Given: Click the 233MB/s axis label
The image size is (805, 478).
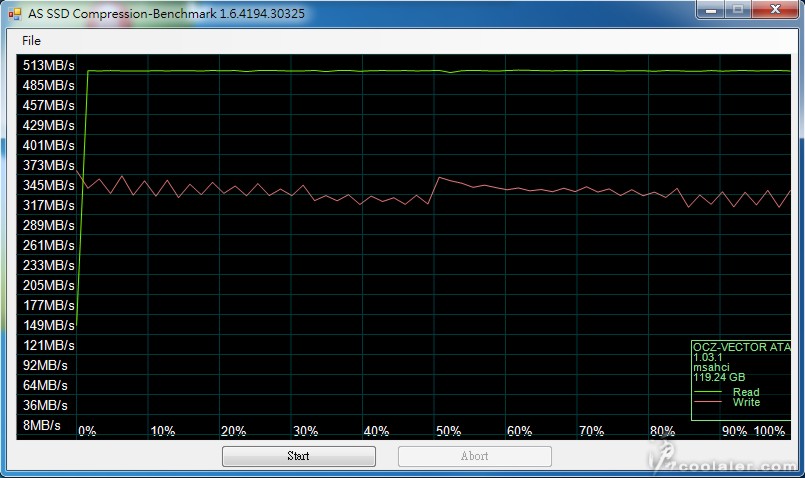Looking at the screenshot, I should pyautogui.click(x=49, y=265).
